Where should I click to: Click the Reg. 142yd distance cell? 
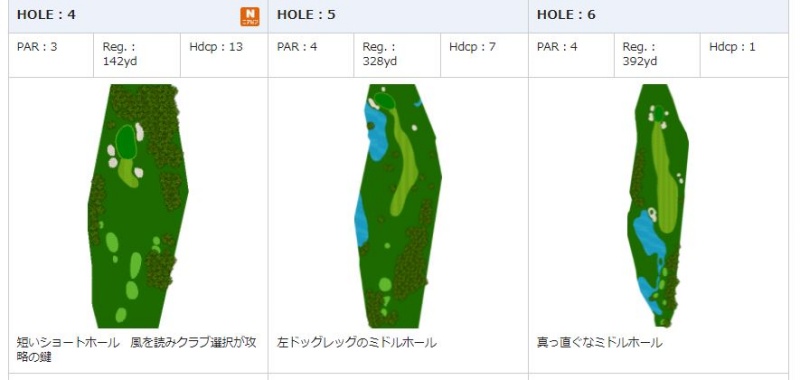pos(137,56)
